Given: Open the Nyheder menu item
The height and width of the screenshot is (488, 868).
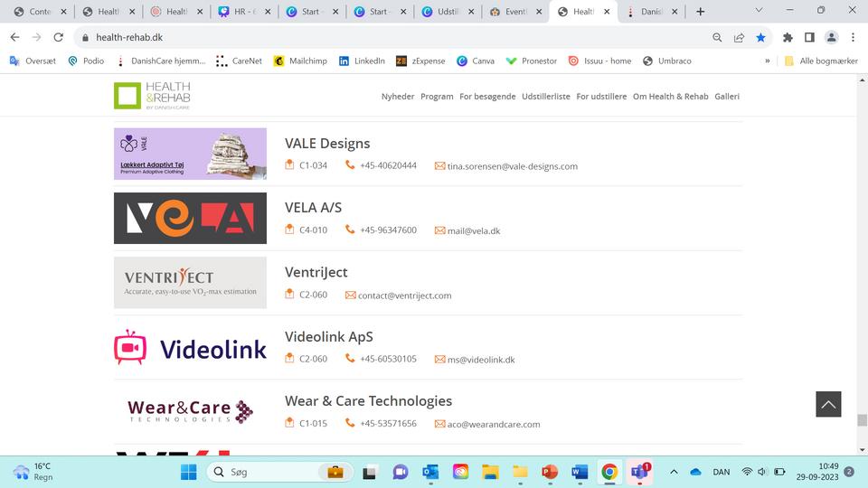Looking at the screenshot, I should (x=398, y=97).
